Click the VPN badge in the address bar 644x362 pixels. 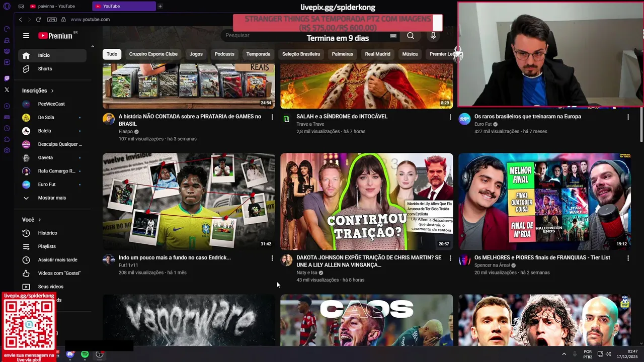[x=52, y=20]
